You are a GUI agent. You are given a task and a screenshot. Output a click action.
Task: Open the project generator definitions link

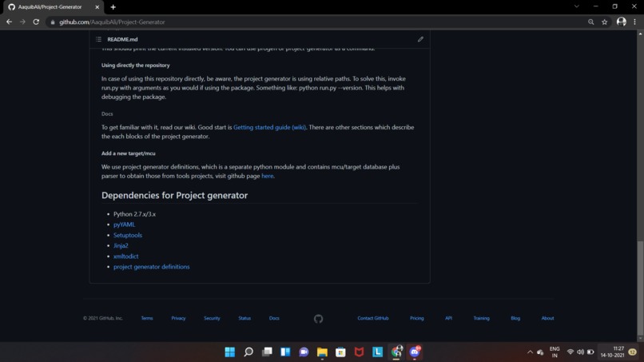152,267
